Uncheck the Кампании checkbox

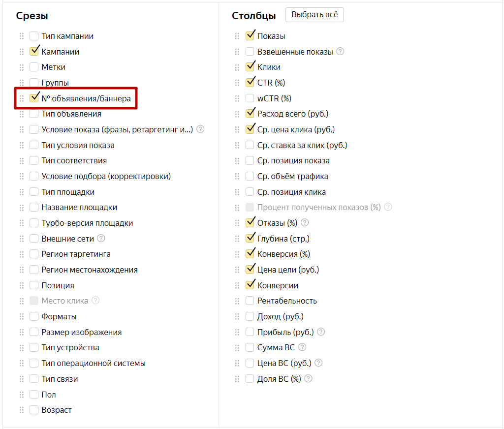[x=34, y=52]
